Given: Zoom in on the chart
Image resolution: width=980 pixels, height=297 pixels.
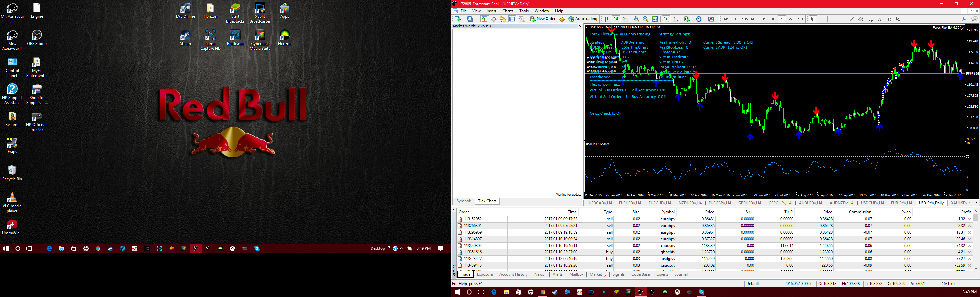Looking at the screenshot, I should pos(636,19).
